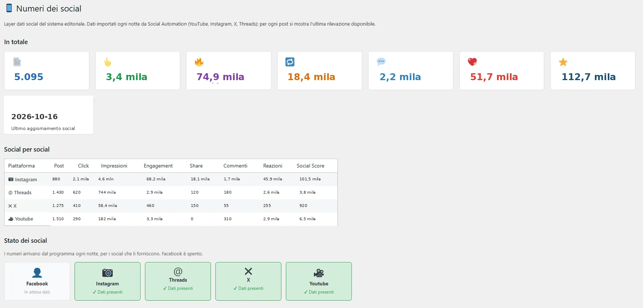The image size is (644, 308).
Task: Select the pointing hand icon above 3,4 mila
Action: point(107,62)
